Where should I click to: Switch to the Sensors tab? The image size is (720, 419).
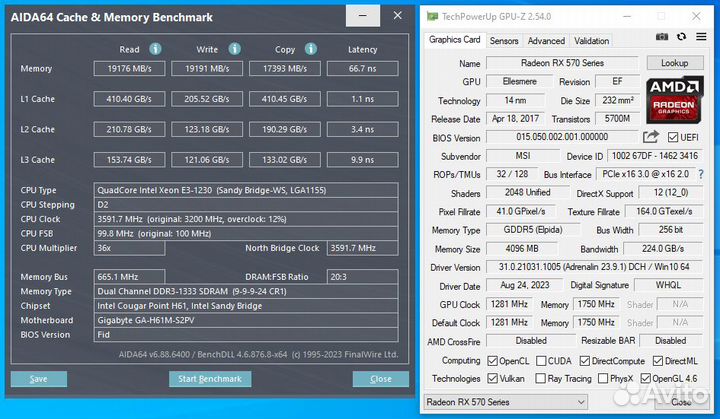point(504,41)
